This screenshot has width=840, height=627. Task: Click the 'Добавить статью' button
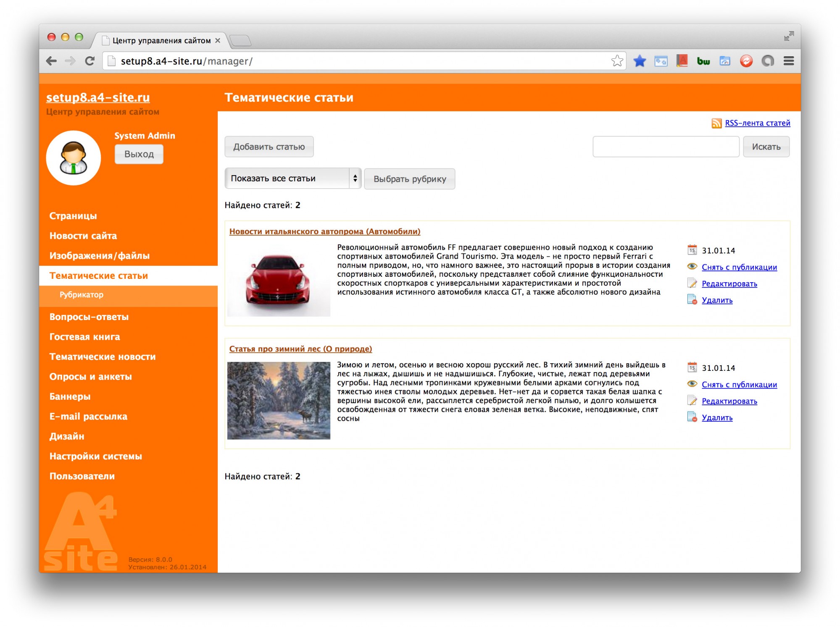269,147
